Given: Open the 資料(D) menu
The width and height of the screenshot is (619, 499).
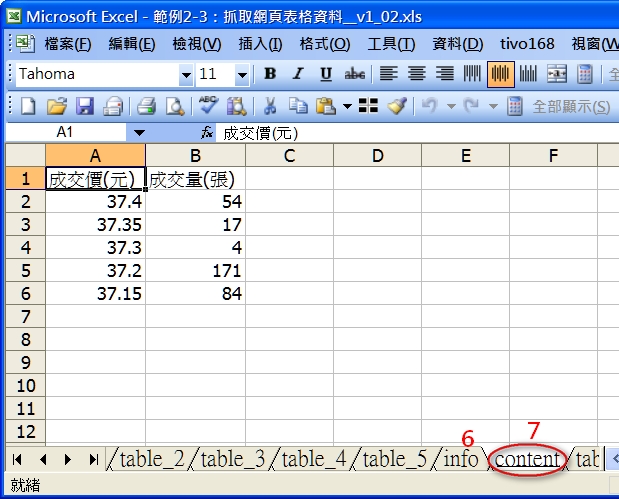Looking at the screenshot, I should point(458,44).
